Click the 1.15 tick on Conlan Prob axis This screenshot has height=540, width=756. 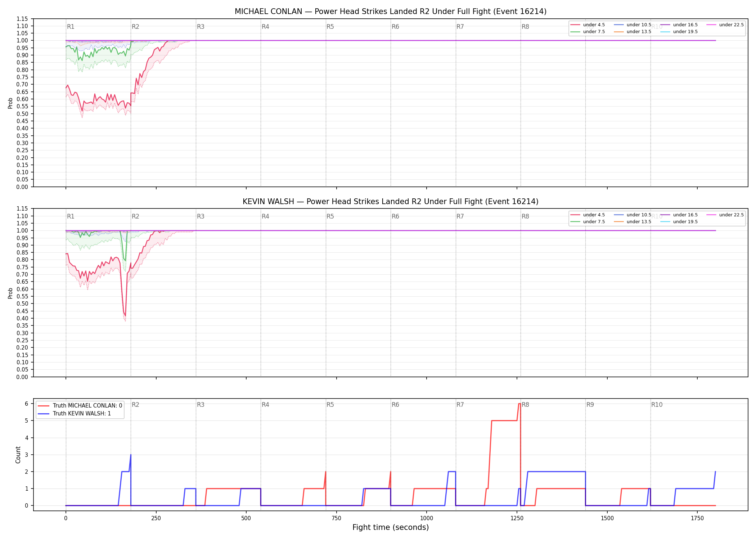click(22, 19)
